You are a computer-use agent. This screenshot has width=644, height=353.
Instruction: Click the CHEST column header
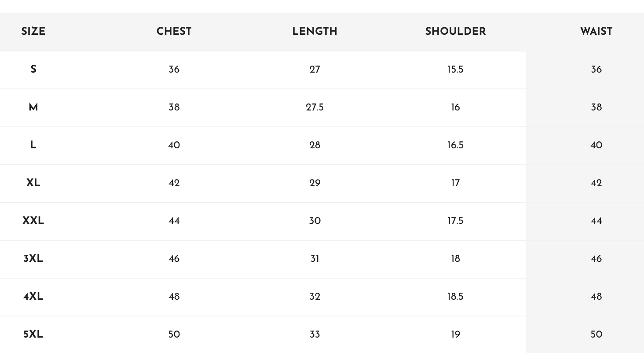click(174, 32)
